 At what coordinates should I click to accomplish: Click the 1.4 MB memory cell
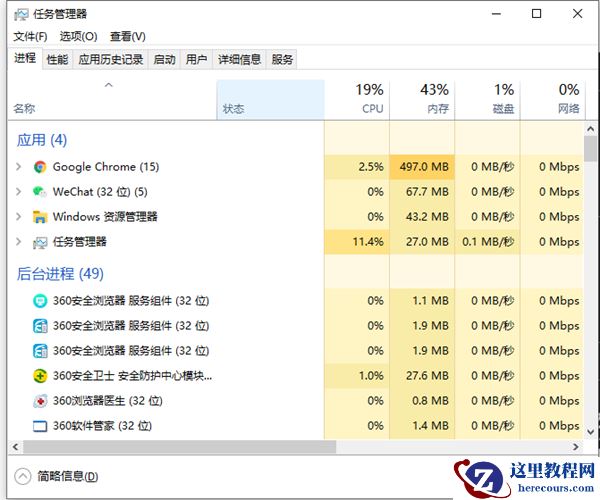pos(422,426)
